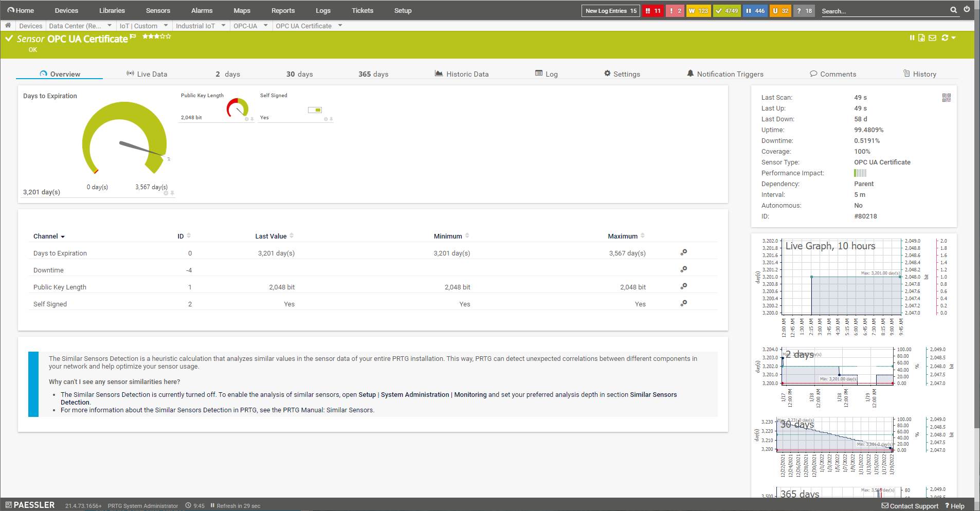Open Contact Support link in footer
Viewport: 980px width, 511px height.
coord(910,506)
